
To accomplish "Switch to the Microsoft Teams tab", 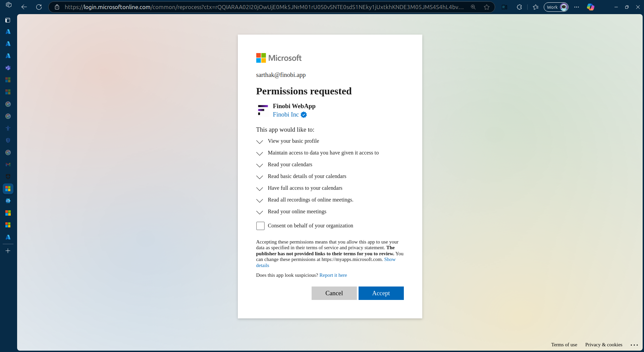I will (x=8, y=68).
